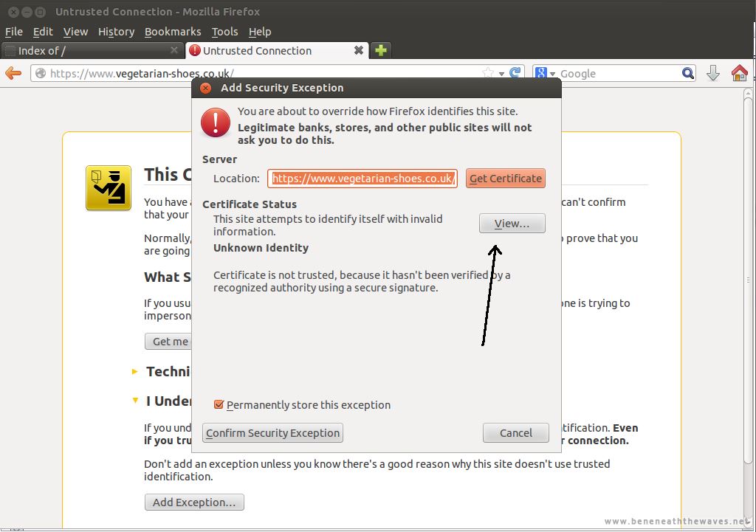Open the URL history dropdown arrow

[501, 74]
